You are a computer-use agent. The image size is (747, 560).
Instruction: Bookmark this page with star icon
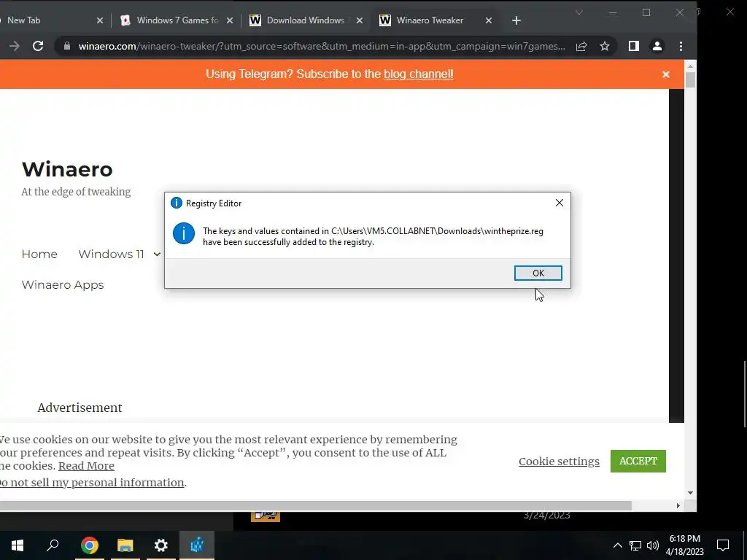pyautogui.click(x=605, y=46)
